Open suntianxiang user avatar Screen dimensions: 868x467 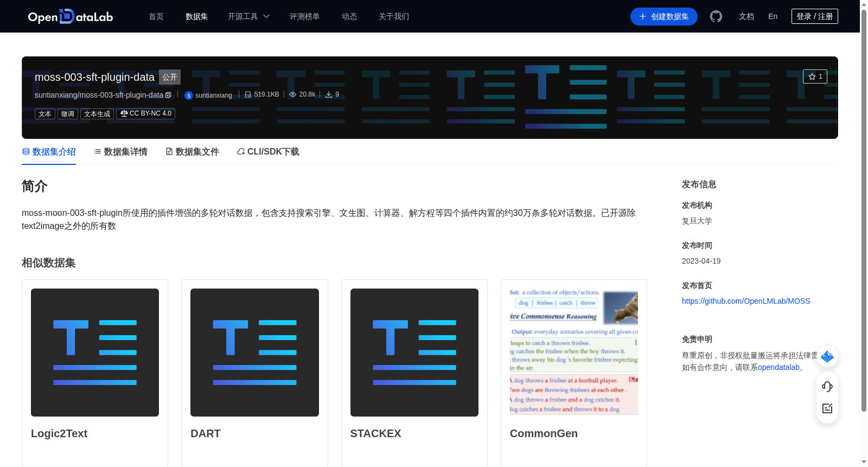(x=189, y=95)
